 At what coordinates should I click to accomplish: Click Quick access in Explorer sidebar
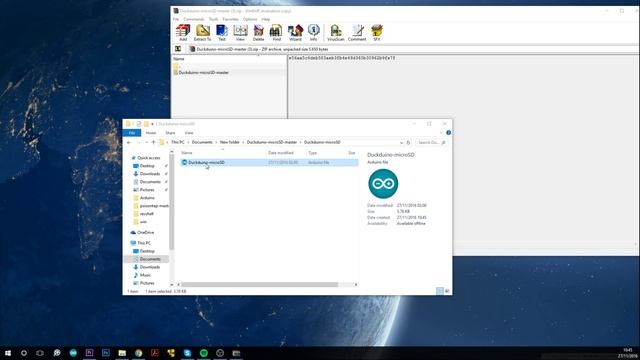tap(146, 158)
